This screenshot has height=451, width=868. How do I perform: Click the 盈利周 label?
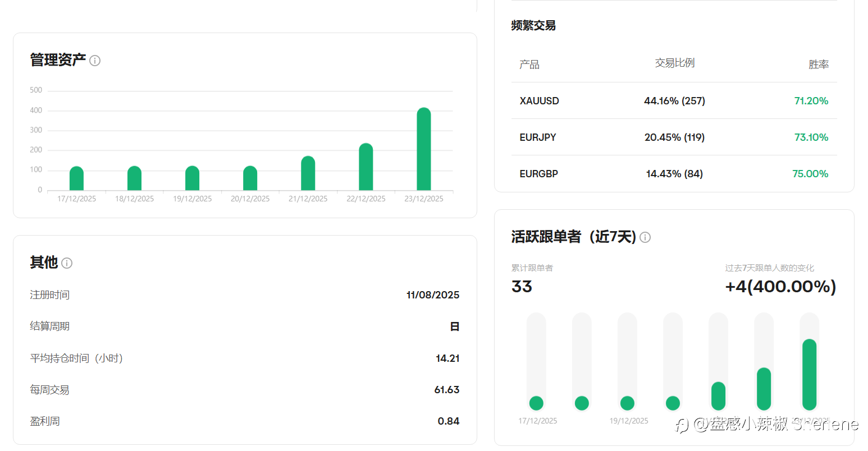(x=45, y=421)
